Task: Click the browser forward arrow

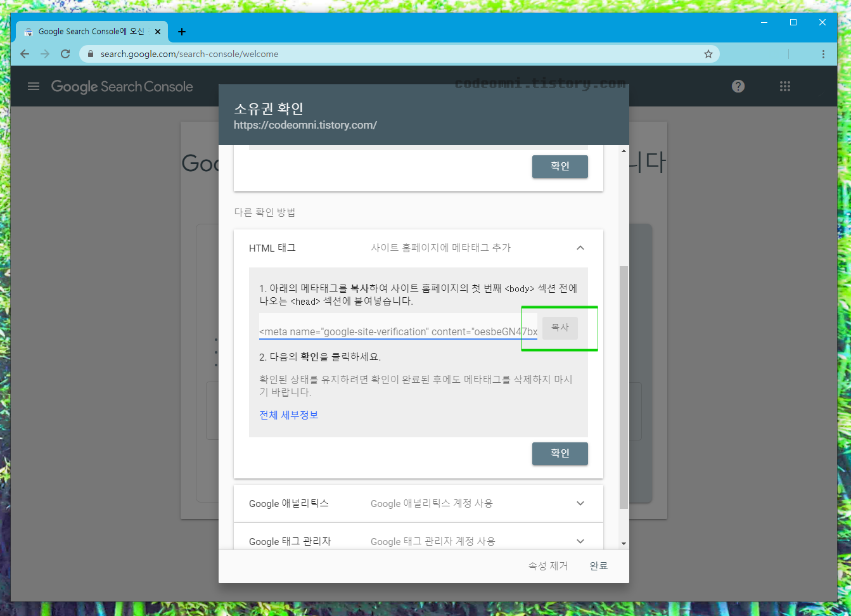Action: click(x=45, y=54)
